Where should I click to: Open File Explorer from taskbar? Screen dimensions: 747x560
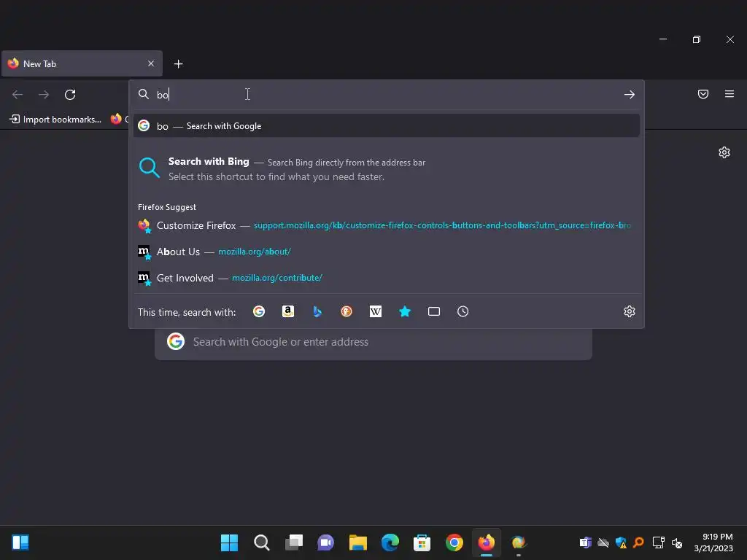pyautogui.click(x=357, y=542)
